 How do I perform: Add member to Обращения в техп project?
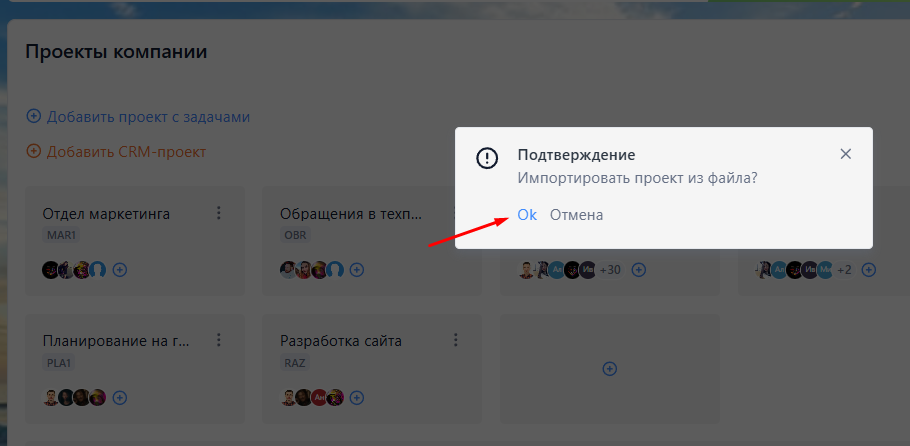(356, 269)
